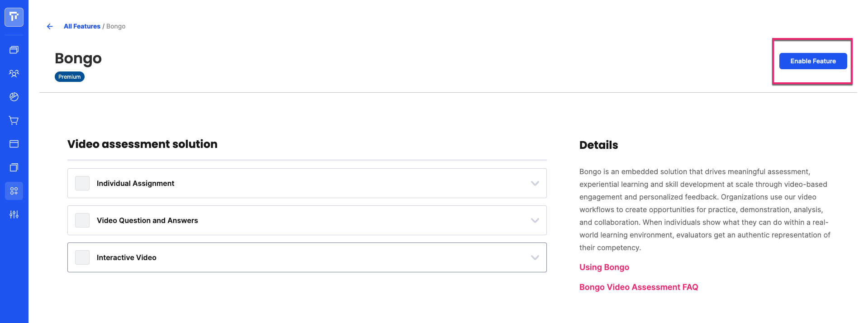Open the users group sidebar icon

click(x=14, y=73)
